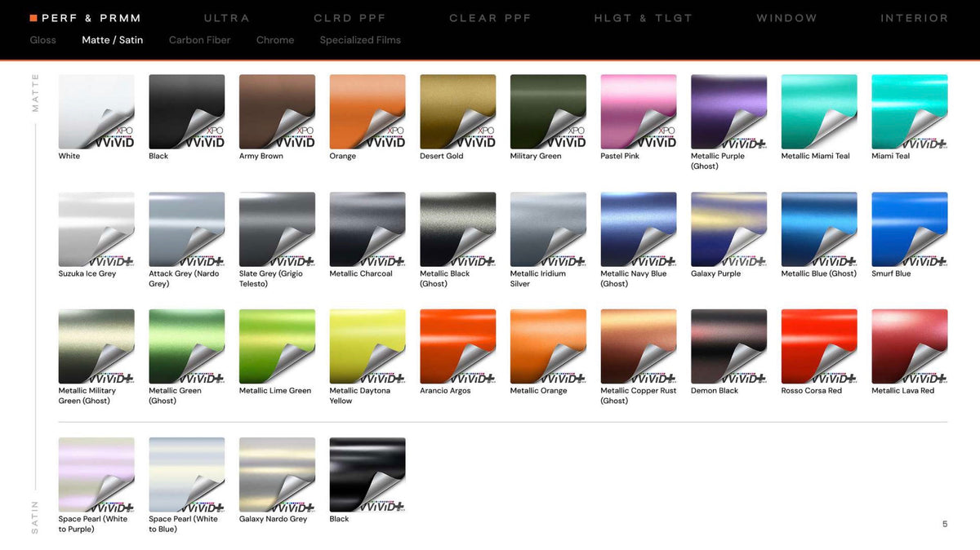
Task: Select the Attack Grey (Nardo Grey) swatch
Action: (x=187, y=229)
